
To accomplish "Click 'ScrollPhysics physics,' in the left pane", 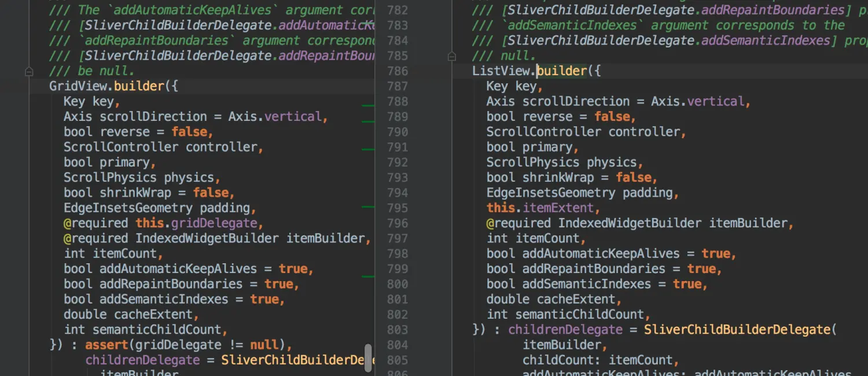I will [142, 178].
